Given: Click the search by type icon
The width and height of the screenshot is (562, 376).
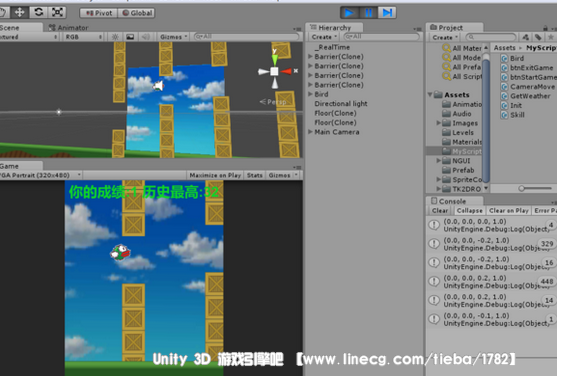Looking at the screenshot, I should 525,37.
